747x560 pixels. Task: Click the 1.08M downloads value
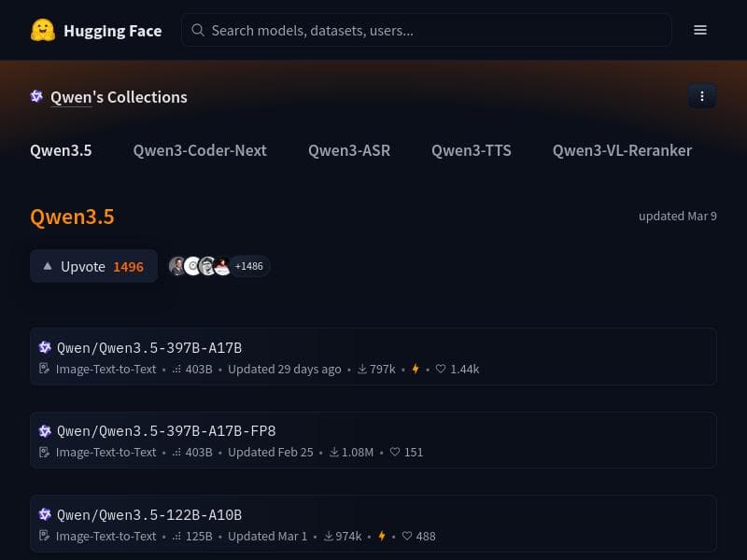point(358,453)
